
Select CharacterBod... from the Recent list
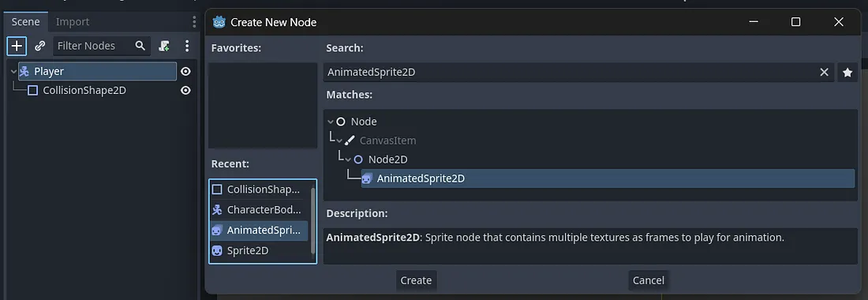pos(259,210)
